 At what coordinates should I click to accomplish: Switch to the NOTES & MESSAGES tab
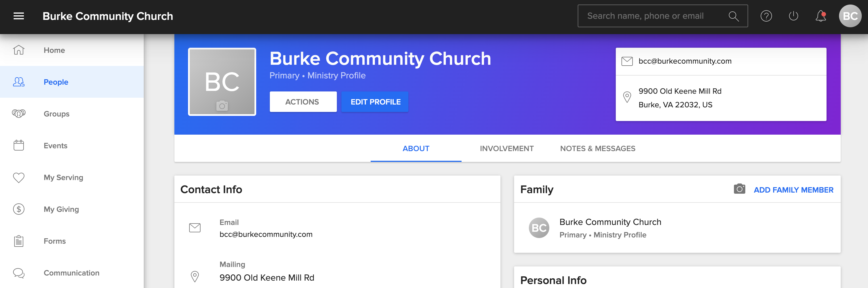point(597,149)
